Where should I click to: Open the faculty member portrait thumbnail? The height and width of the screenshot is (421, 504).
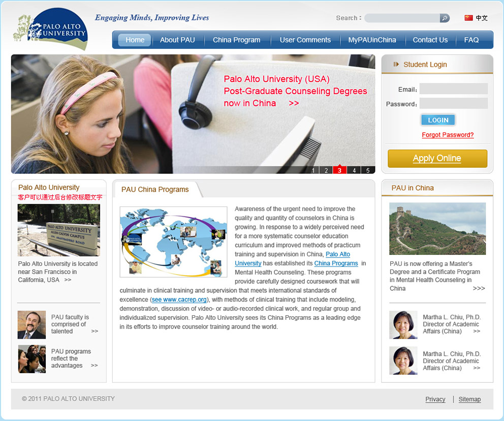pyautogui.click(x=31, y=324)
